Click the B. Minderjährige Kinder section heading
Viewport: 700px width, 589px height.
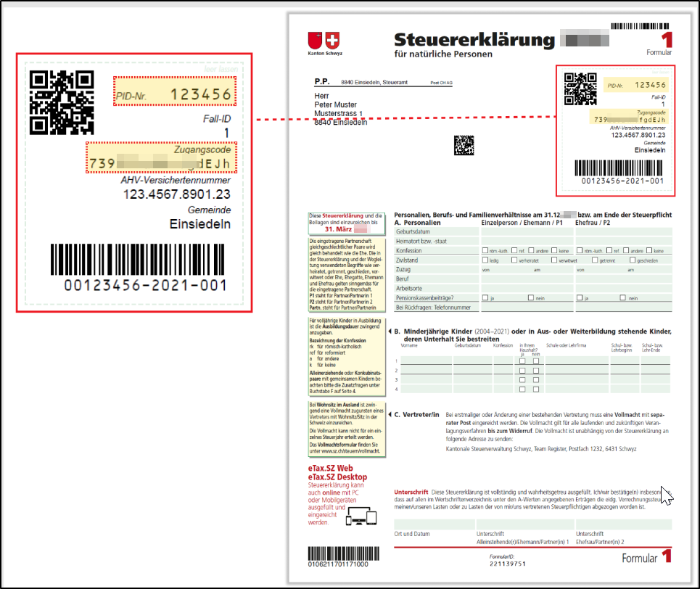pyautogui.click(x=533, y=335)
